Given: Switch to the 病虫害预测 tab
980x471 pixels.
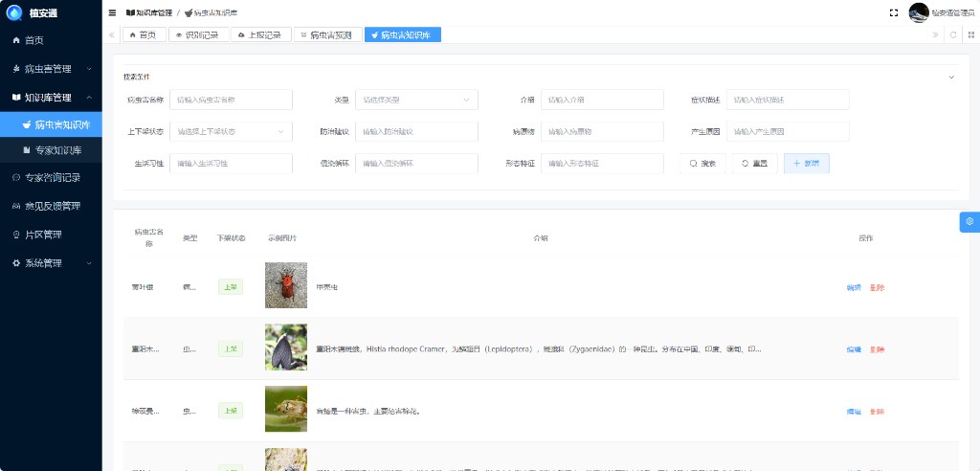Looking at the screenshot, I should 328,35.
